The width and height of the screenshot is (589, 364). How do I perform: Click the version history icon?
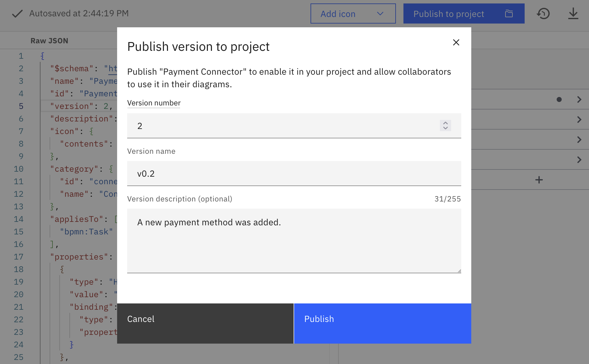pyautogui.click(x=543, y=13)
